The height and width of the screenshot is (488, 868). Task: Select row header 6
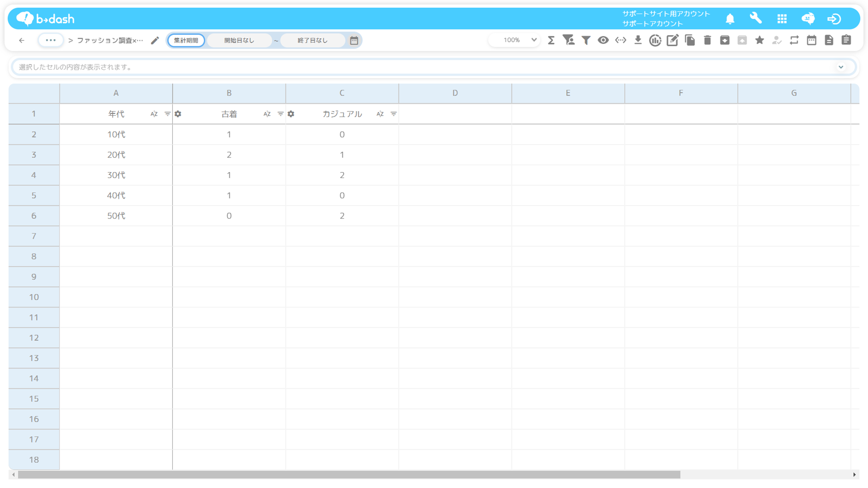tap(34, 216)
